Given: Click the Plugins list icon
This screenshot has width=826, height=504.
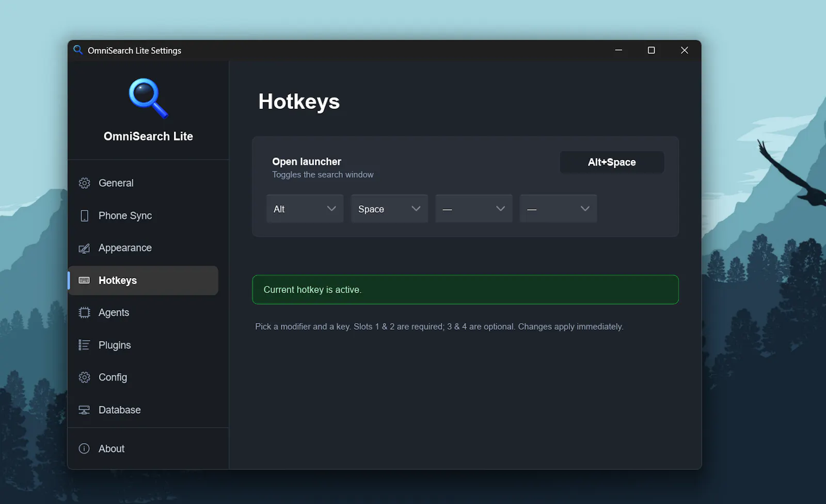Looking at the screenshot, I should point(84,345).
